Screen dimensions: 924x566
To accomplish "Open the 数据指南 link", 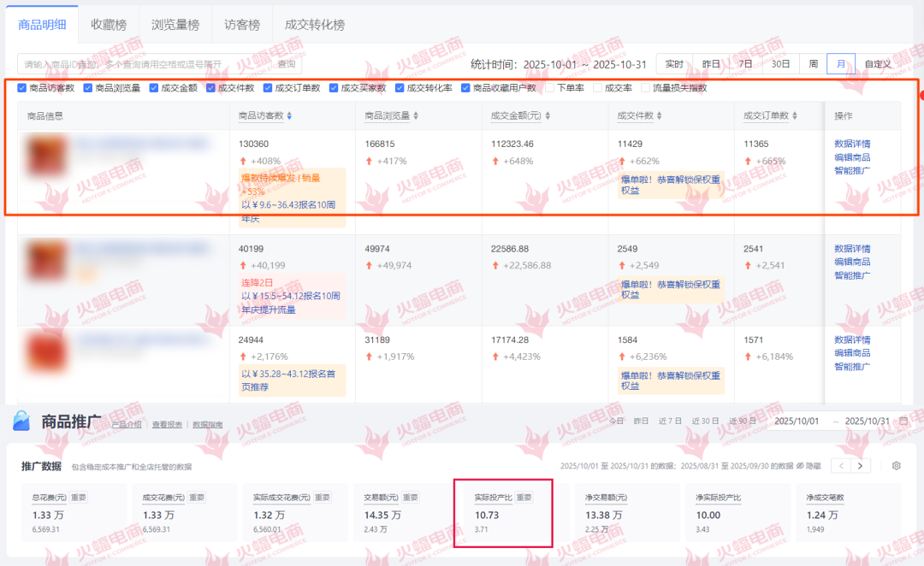I will (207, 425).
